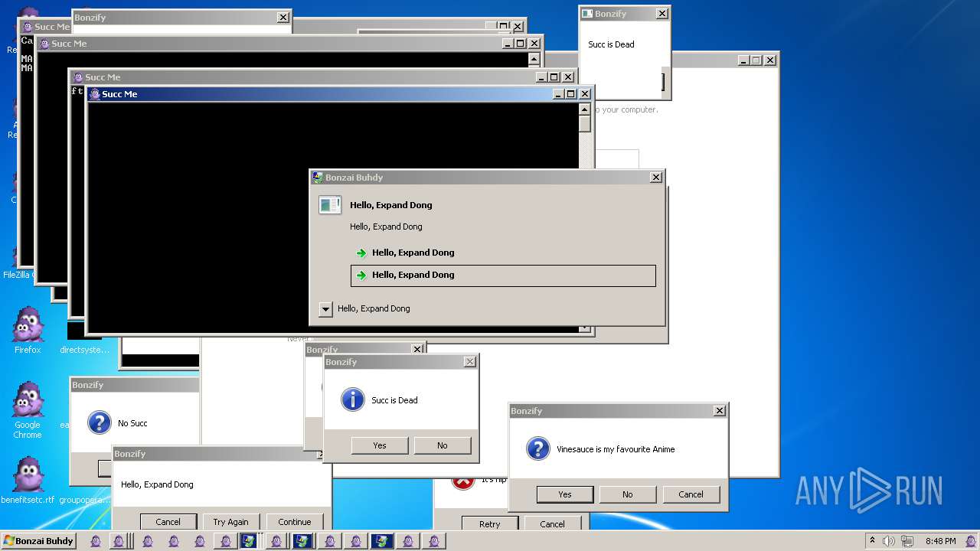980x551 pixels.
Task: Click the volume speaker tray icon
Action: click(888, 541)
